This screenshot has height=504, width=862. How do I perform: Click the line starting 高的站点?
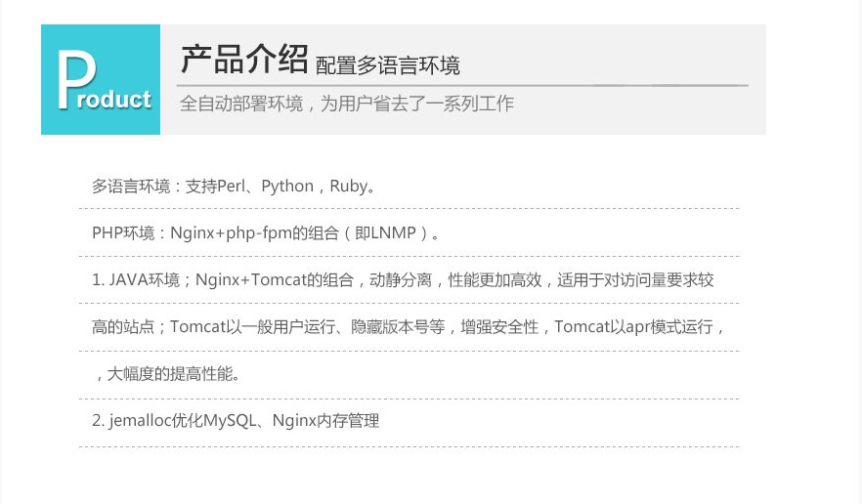[x=408, y=327]
